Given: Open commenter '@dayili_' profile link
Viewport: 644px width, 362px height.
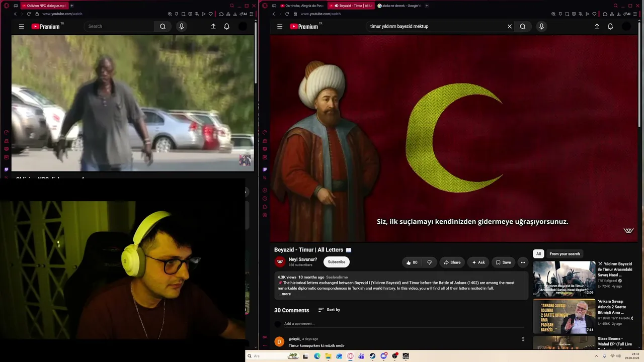Looking at the screenshot, I should pos(294,339).
